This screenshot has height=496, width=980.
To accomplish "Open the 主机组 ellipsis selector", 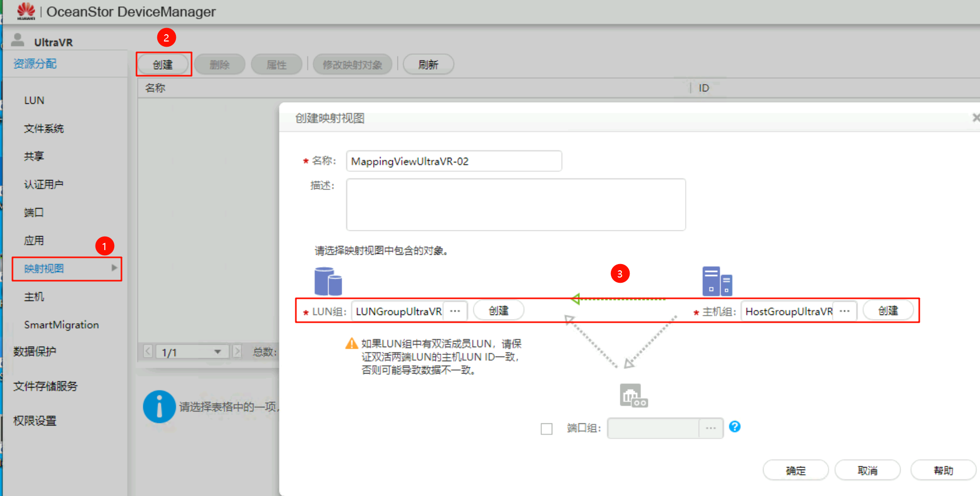I will pos(845,310).
